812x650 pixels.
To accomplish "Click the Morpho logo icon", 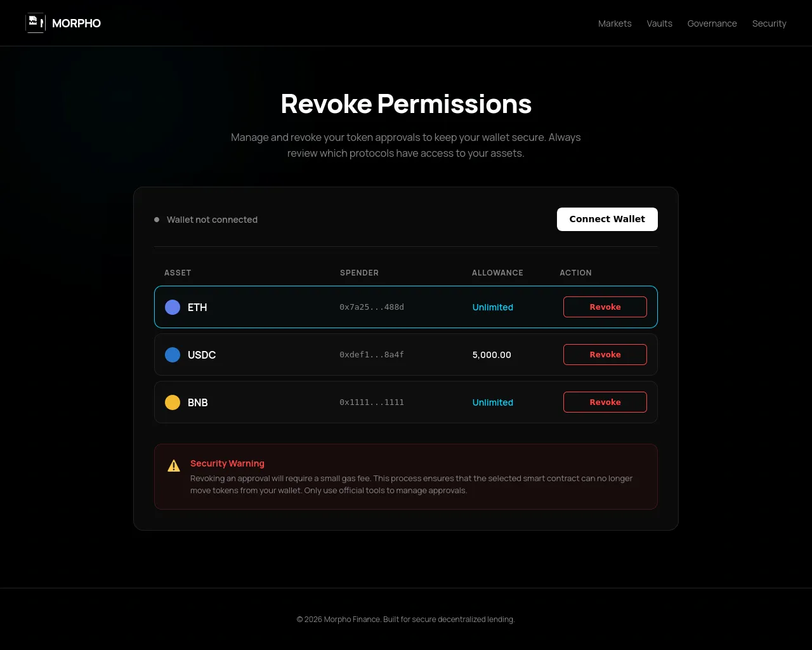I will point(36,23).
